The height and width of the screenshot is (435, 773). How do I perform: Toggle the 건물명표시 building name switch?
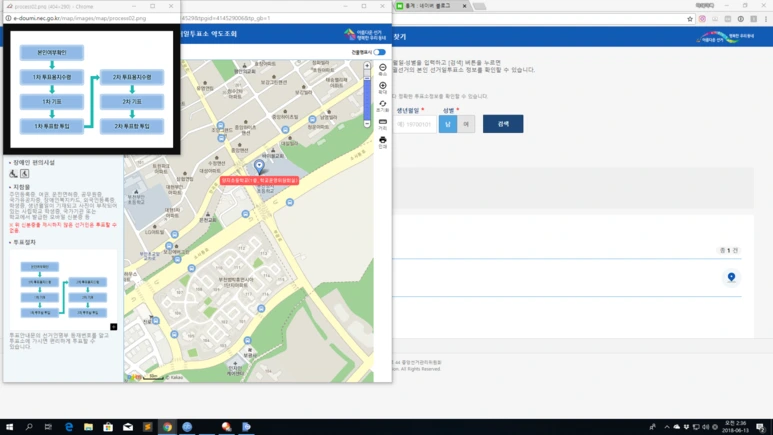379,52
